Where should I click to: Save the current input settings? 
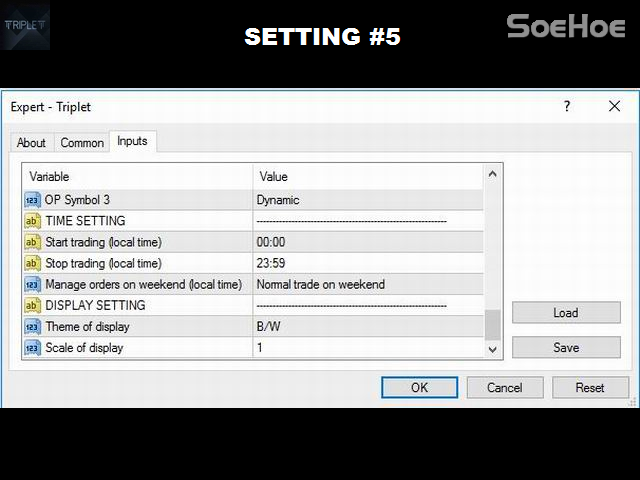[x=565, y=348]
